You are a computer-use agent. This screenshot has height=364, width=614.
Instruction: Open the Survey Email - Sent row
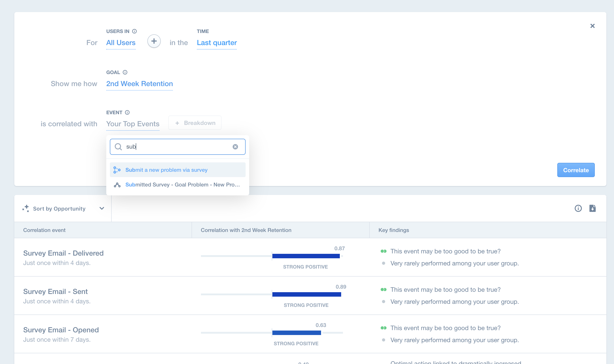56,292
